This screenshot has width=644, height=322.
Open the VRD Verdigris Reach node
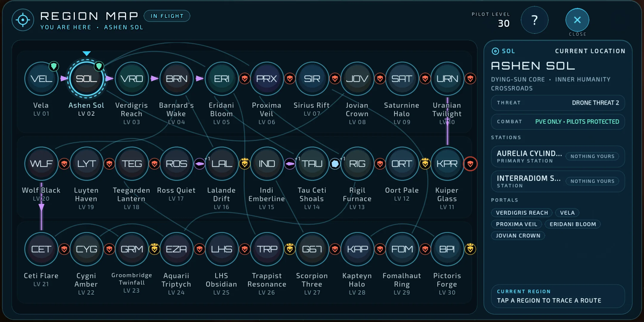132,79
